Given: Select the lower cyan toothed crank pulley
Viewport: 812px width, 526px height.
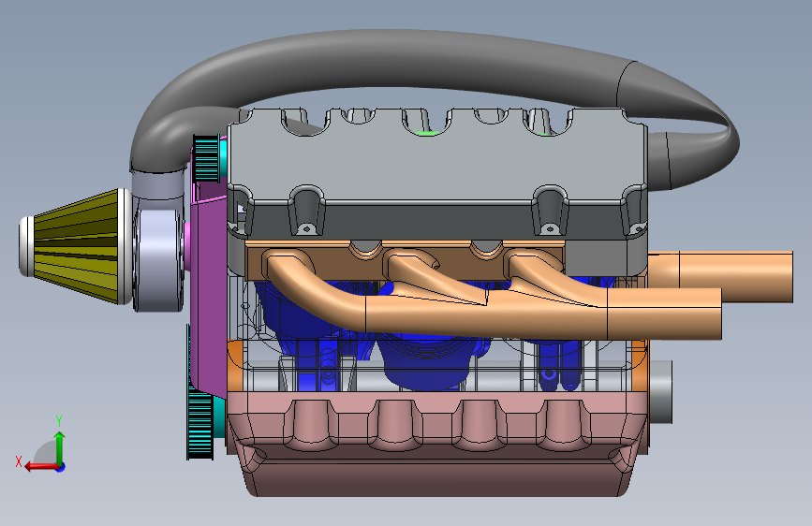Looking at the screenshot, I should [199, 427].
